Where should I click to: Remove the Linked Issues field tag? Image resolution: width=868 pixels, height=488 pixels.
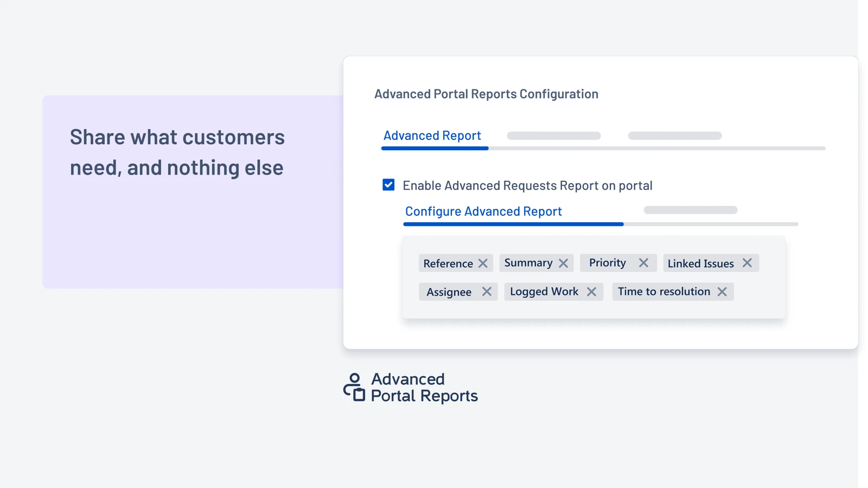747,263
